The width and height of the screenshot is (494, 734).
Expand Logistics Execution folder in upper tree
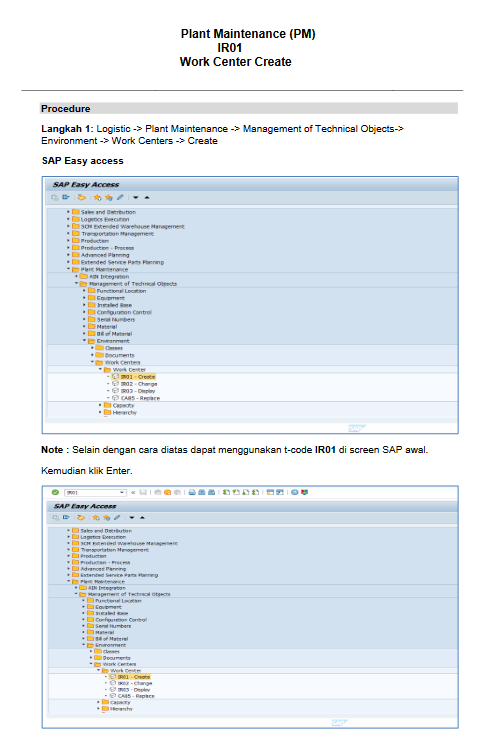(x=68, y=219)
